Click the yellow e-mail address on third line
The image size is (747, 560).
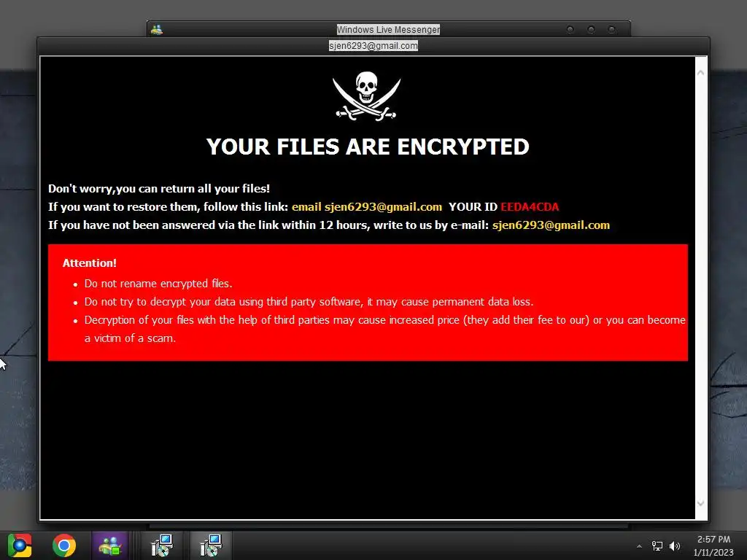tap(551, 225)
